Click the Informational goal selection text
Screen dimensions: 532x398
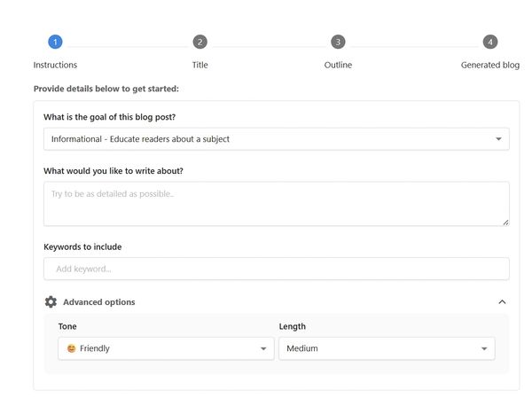(141, 139)
